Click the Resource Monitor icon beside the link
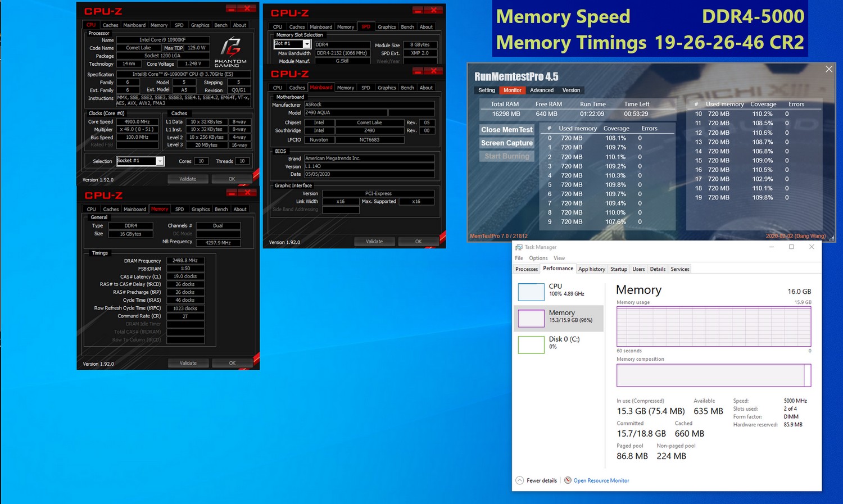The width and height of the screenshot is (843, 504). (x=568, y=480)
